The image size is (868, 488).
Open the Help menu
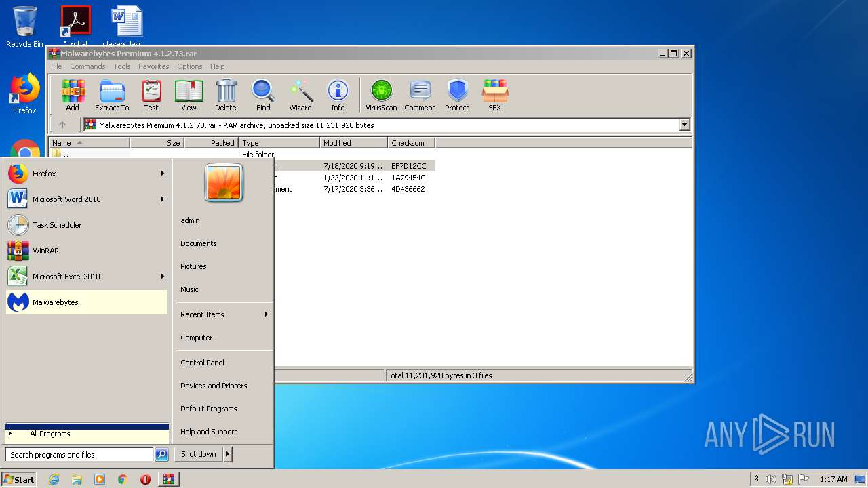point(218,66)
